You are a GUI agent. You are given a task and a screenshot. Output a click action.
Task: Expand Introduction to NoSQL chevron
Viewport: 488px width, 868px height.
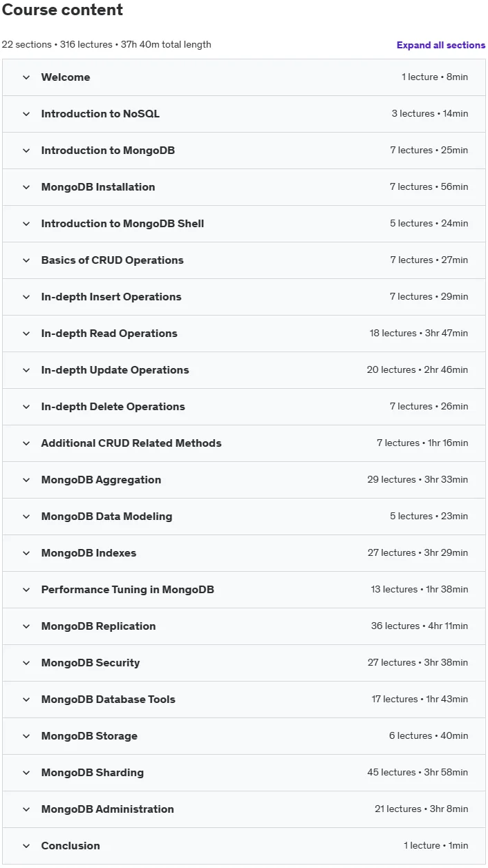(26, 114)
